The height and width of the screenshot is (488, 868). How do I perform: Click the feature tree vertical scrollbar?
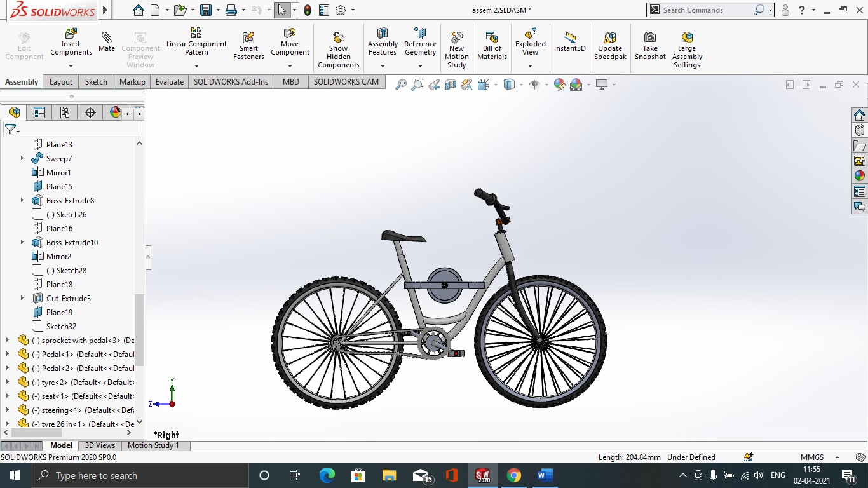(x=139, y=330)
